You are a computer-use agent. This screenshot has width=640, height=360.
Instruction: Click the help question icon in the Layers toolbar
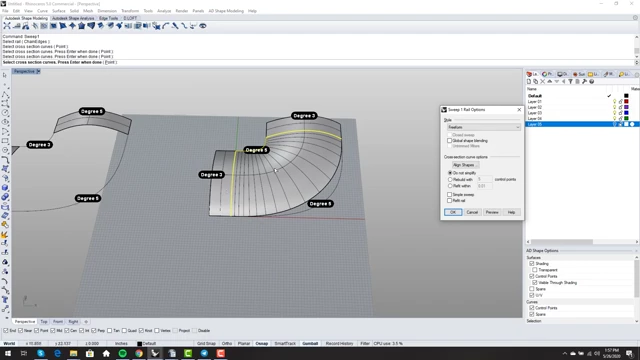pos(591,82)
